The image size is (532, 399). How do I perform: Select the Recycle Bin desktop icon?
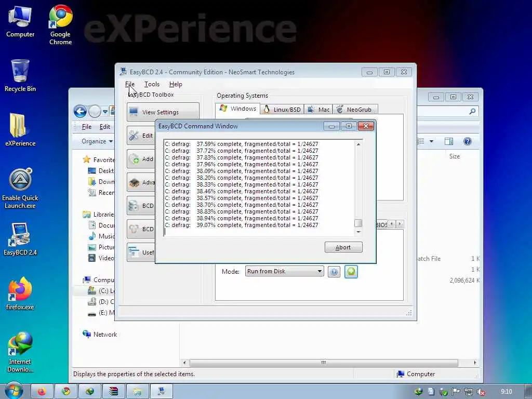pyautogui.click(x=20, y=75)
